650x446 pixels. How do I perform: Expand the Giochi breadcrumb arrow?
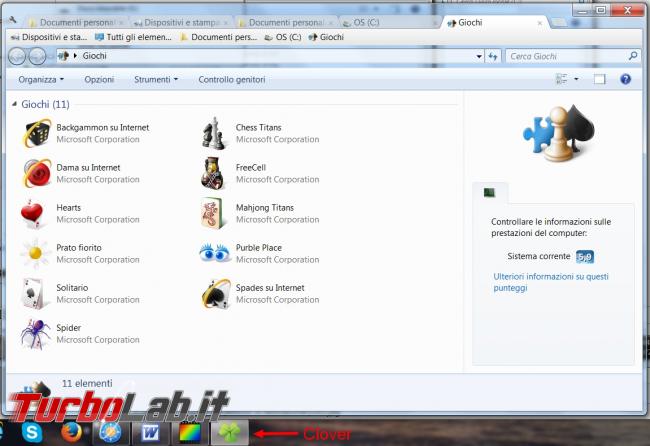[75, 56]
